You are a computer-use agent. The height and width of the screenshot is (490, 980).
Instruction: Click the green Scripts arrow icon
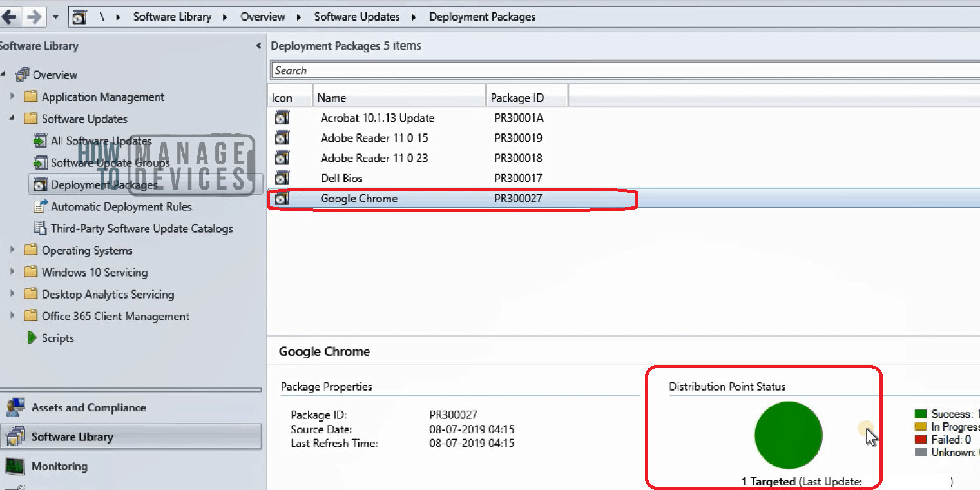coord(32,338)
